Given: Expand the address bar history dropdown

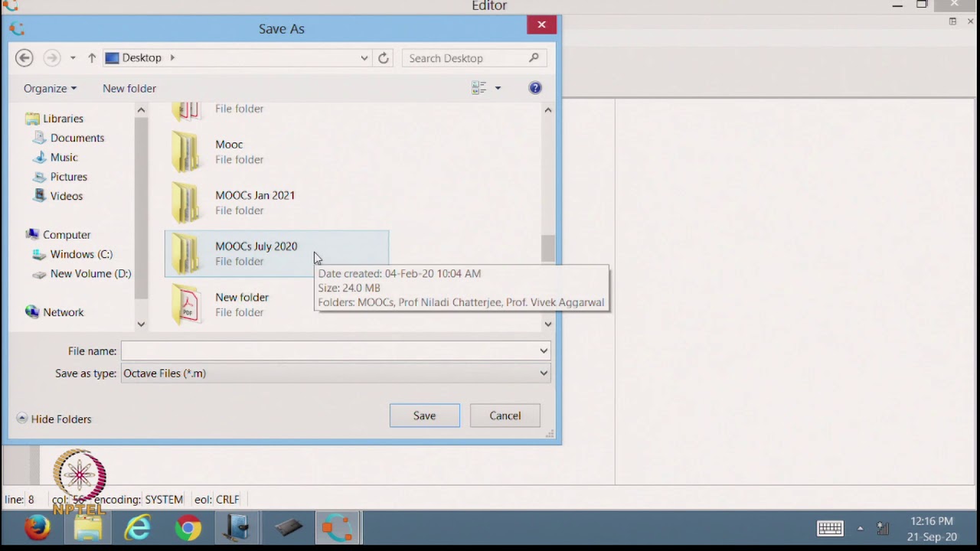Looking at the screenshot, I should [364, 58].
